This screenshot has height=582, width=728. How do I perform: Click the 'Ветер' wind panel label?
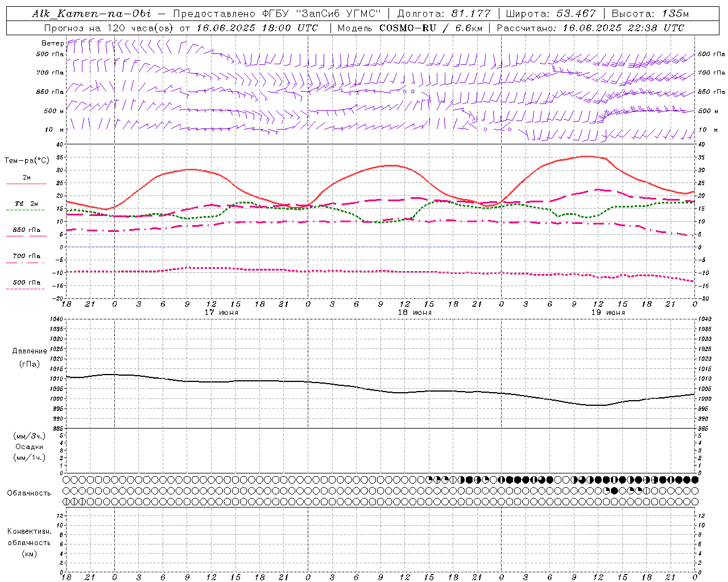(x=52, y=43)
